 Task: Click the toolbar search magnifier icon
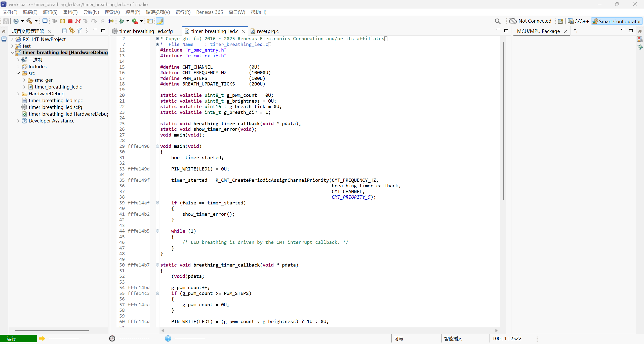click(498, 21)
